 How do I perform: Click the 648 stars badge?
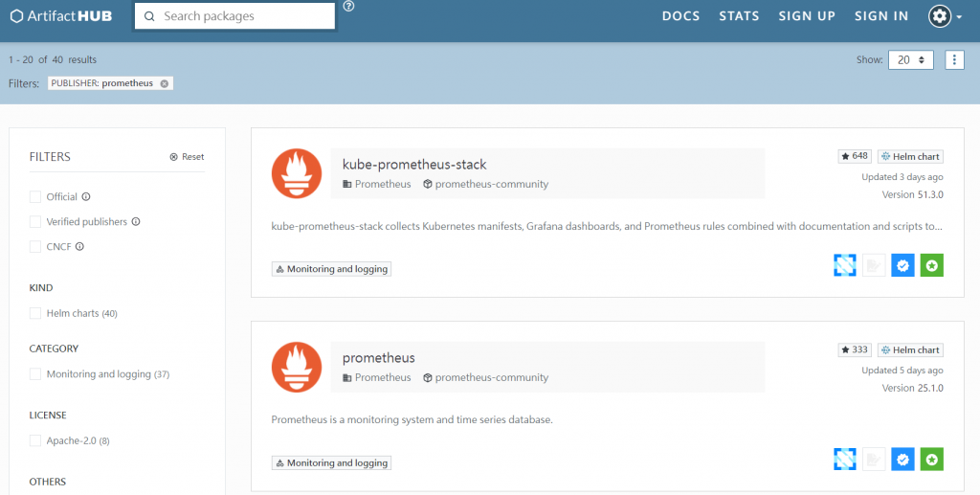[x=855, y=156]
